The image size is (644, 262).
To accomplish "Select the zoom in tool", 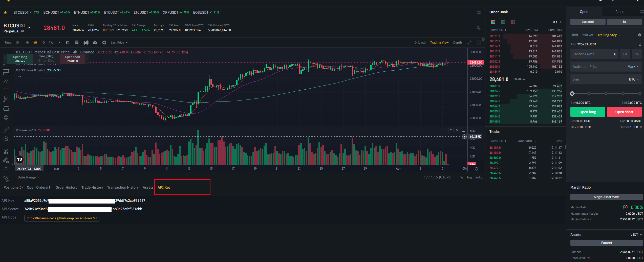I will tap(6, 139).
